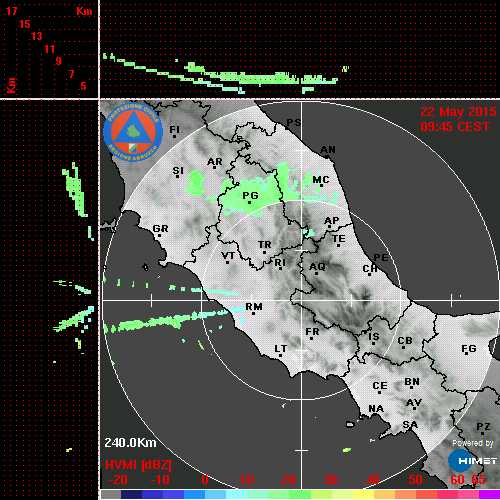This screenshot has height=500, width=500.
Task: Click the 22 May 2015 date text
Action: tap(458, 112)
